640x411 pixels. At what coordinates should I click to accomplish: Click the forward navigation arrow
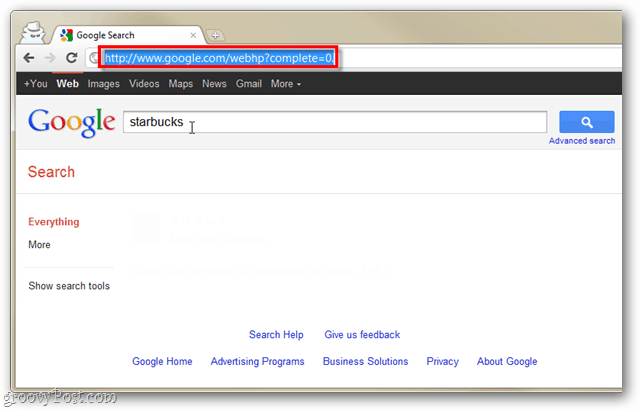click(50, 58)
